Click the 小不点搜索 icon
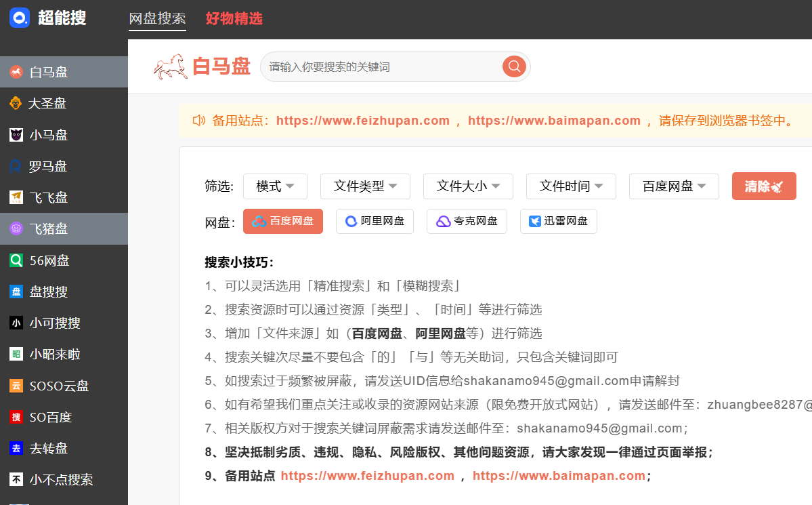Viewport: 812px width, 505px height. pos(16,480)
